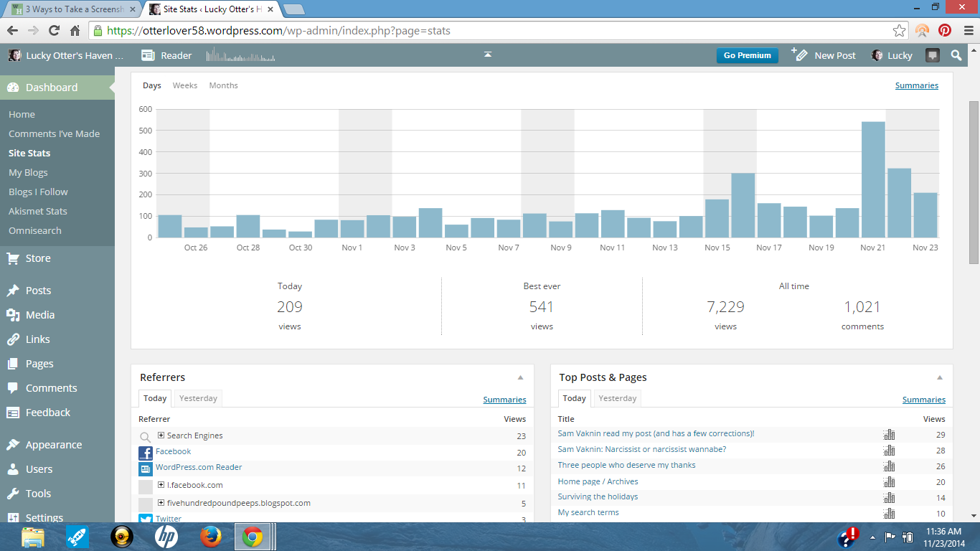Image resolution: width=980 pixels, height=551 pixels.
Task: Bookmark this page with the star icon
Action: (x=899, y=30)
